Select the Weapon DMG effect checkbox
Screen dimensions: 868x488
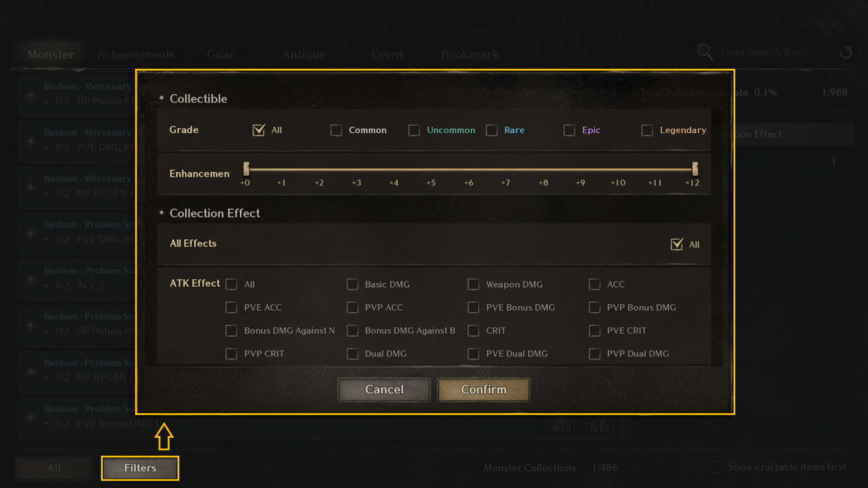[x=473, y=285]
